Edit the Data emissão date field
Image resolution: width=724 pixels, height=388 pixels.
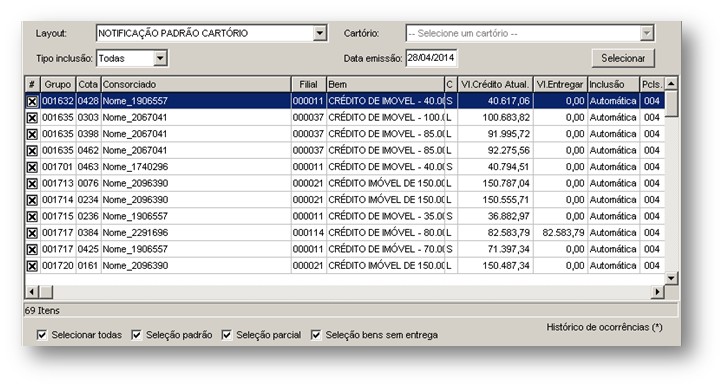click(431, 58)
